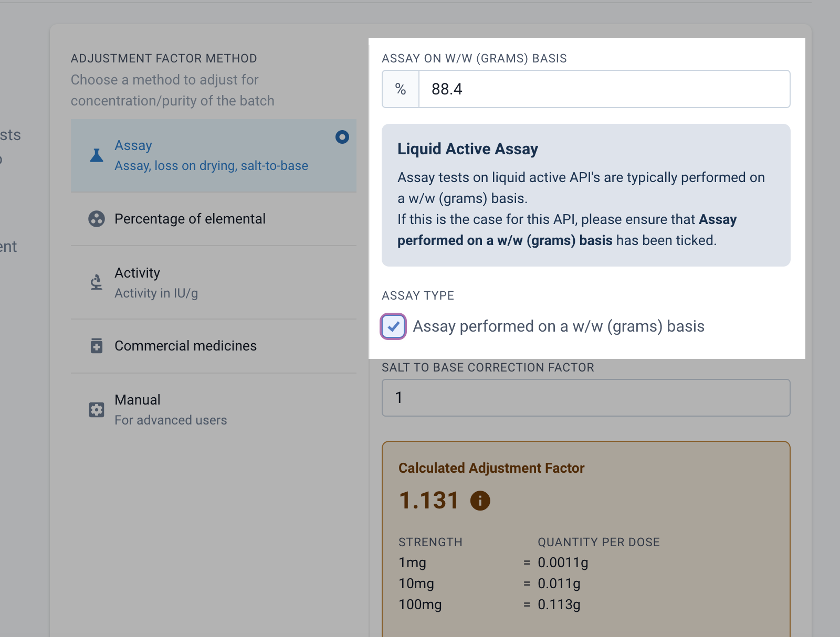Click the microscope icon beside Activity
The height and width of the screenshot is (638, 840).
(95, 282)
